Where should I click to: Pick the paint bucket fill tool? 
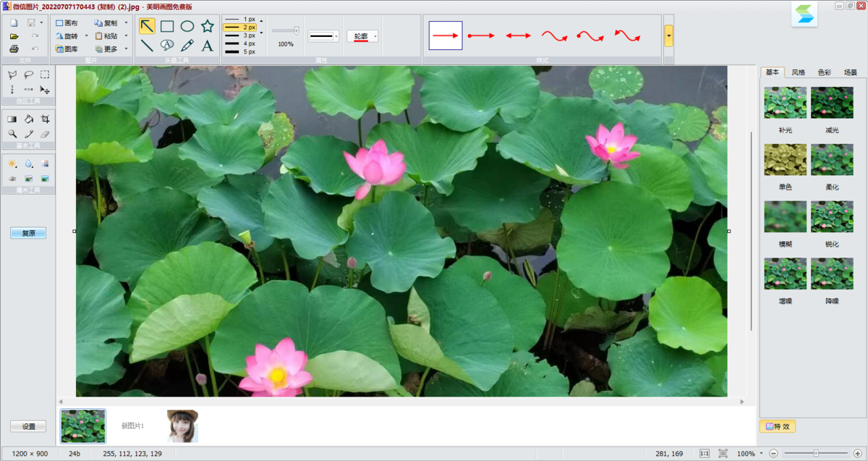29,119
